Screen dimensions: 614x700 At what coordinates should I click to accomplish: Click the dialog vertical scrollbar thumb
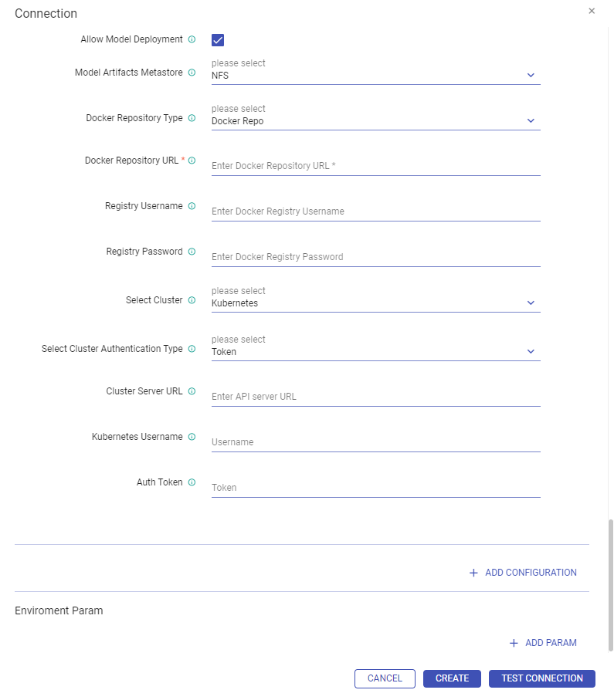pos(610,585)
